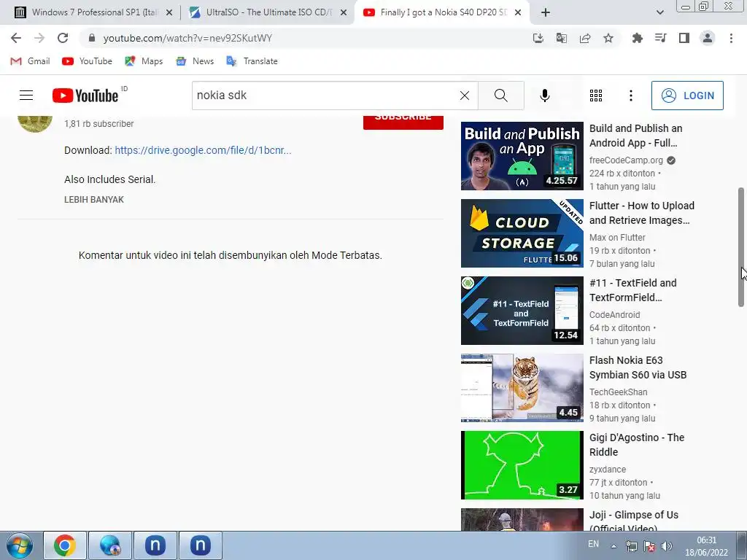Open the YouTube apps grid
The image size is (747, 560).
pos(596,96)
